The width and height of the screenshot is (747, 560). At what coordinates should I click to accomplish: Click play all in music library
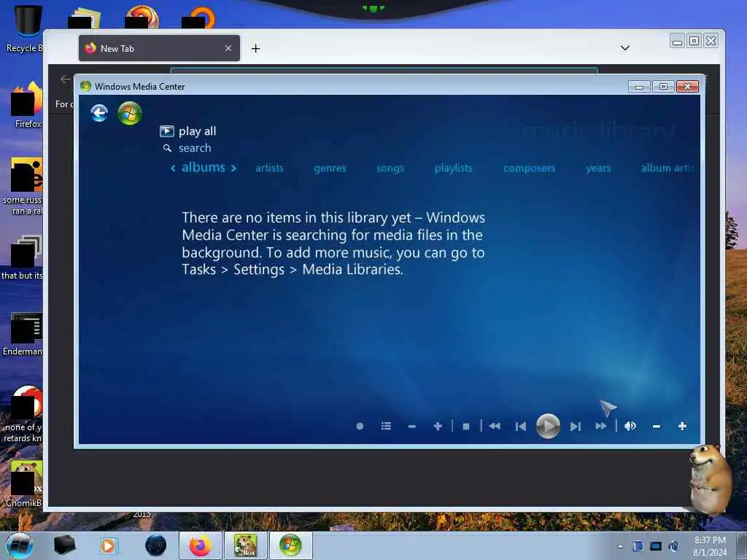click(x=187, y=131)
